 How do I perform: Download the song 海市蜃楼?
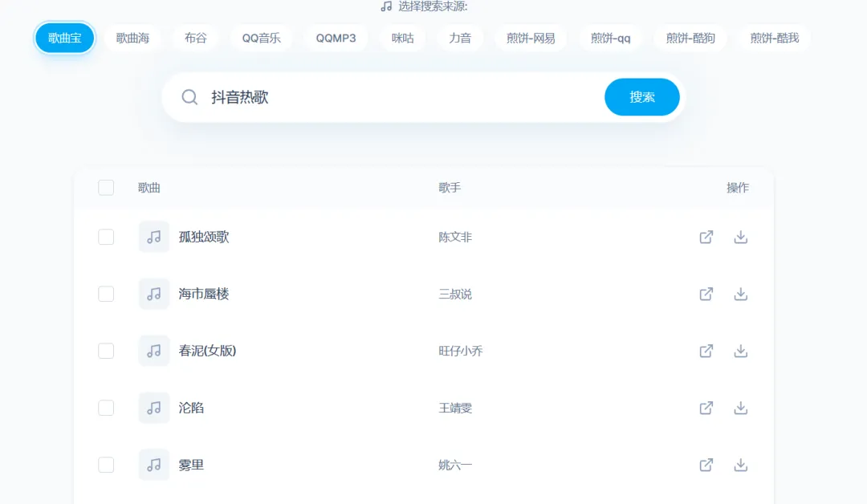coord(740,294)
